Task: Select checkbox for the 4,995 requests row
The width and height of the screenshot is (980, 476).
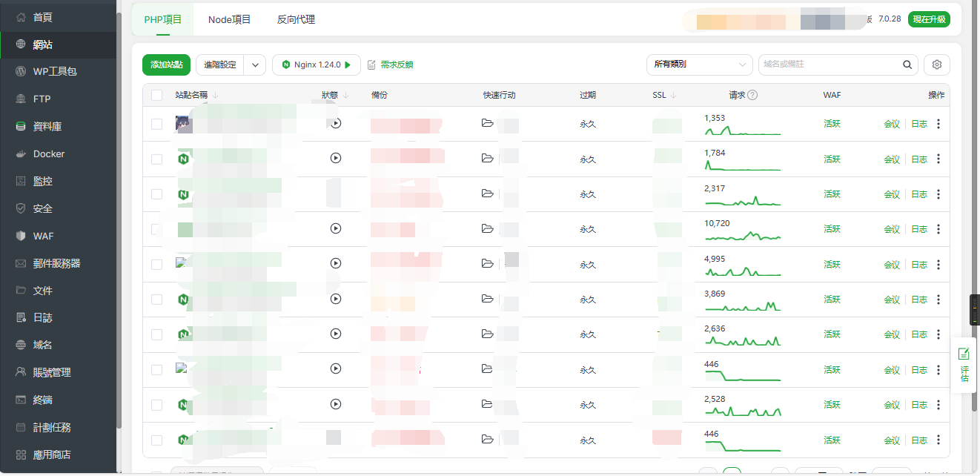Action: click(x=156, y=265)
